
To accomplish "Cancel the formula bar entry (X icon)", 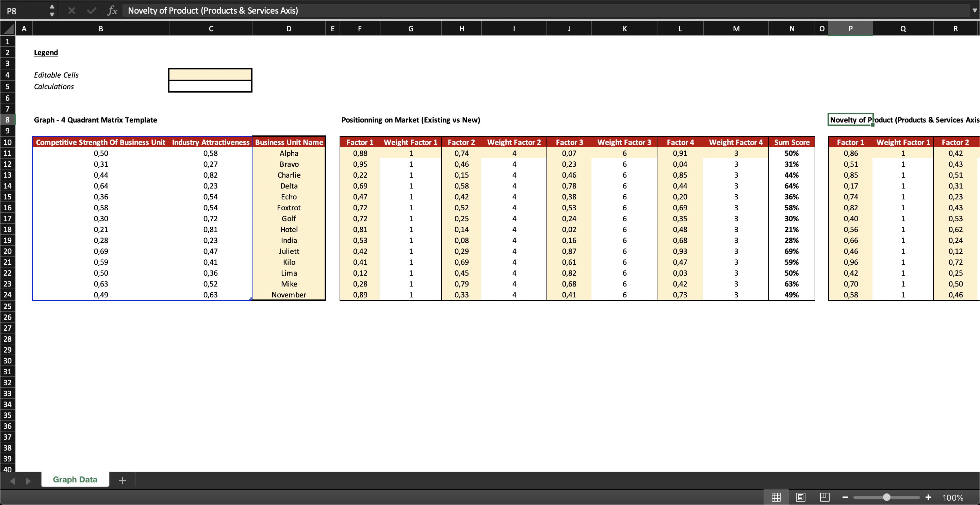I will click(71, 11).
